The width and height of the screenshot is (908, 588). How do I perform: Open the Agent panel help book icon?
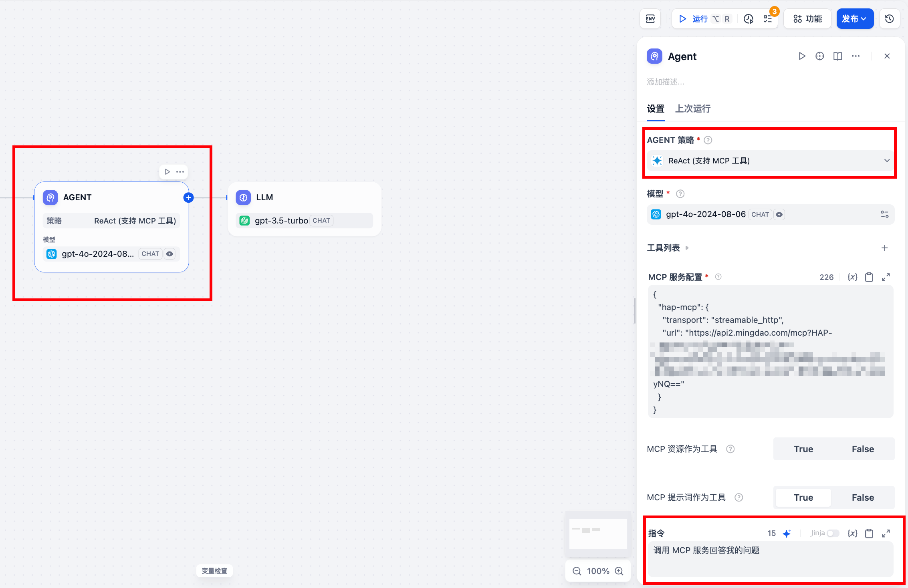837,56
